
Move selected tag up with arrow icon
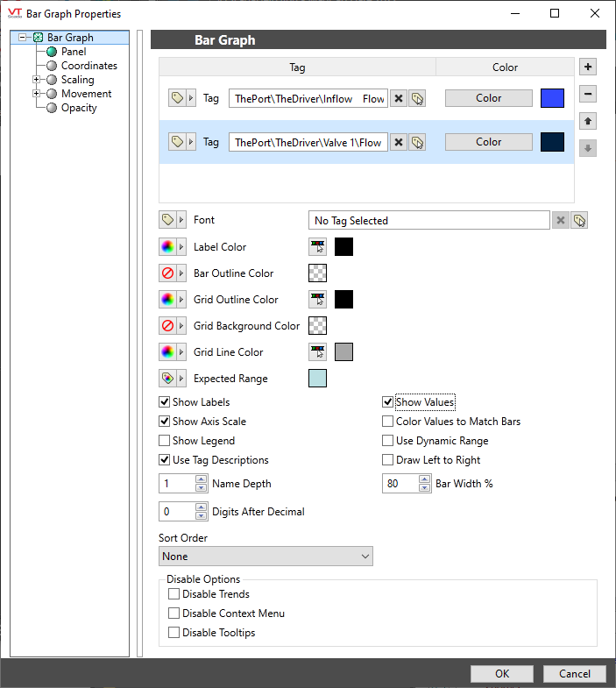pos(589,122)
